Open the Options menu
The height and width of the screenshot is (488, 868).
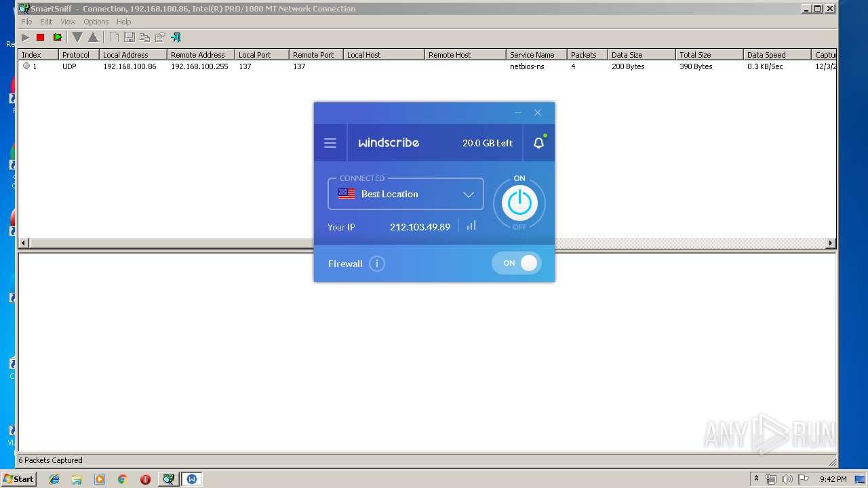click(x=96, y=22)
